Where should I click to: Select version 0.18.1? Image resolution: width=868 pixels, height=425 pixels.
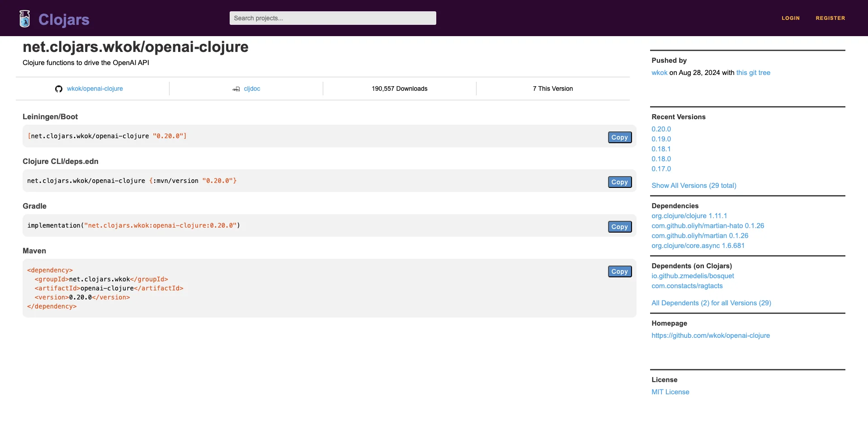pos(661,149)
